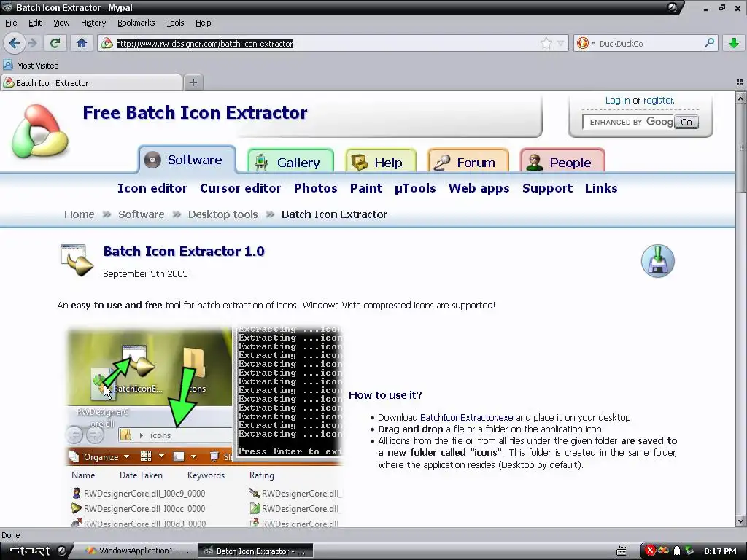Click the Batch Icon Extractor browser tab
747x560 pixels.
tap(91, 83)
